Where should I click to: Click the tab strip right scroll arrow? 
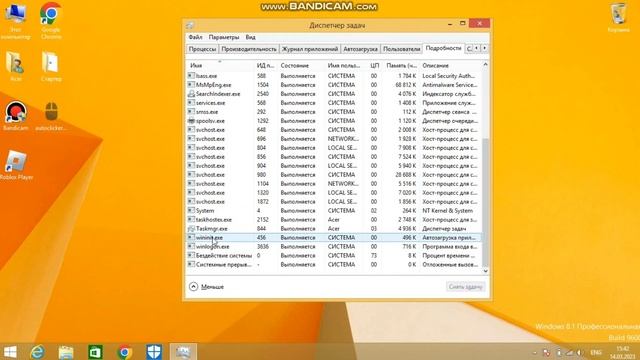pyautogui.click(x=484, y=49)
